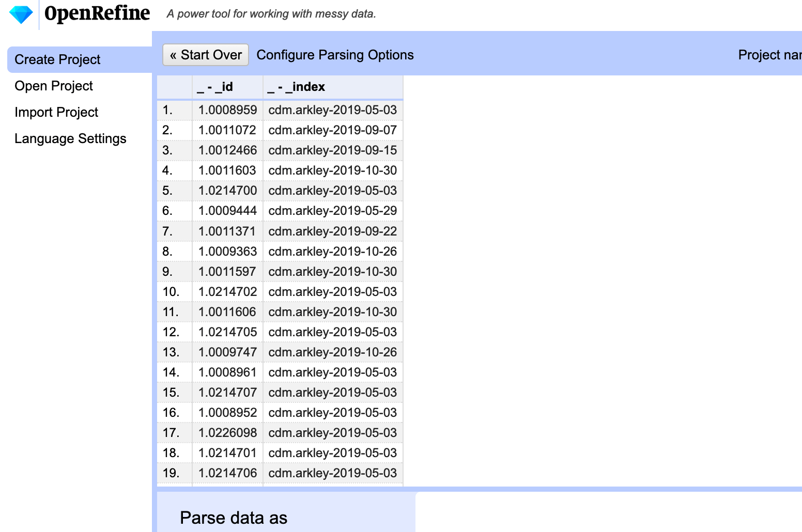The image size is (802, 532).
Task: Click cell value 1.0011606
Action: [227, 312]
